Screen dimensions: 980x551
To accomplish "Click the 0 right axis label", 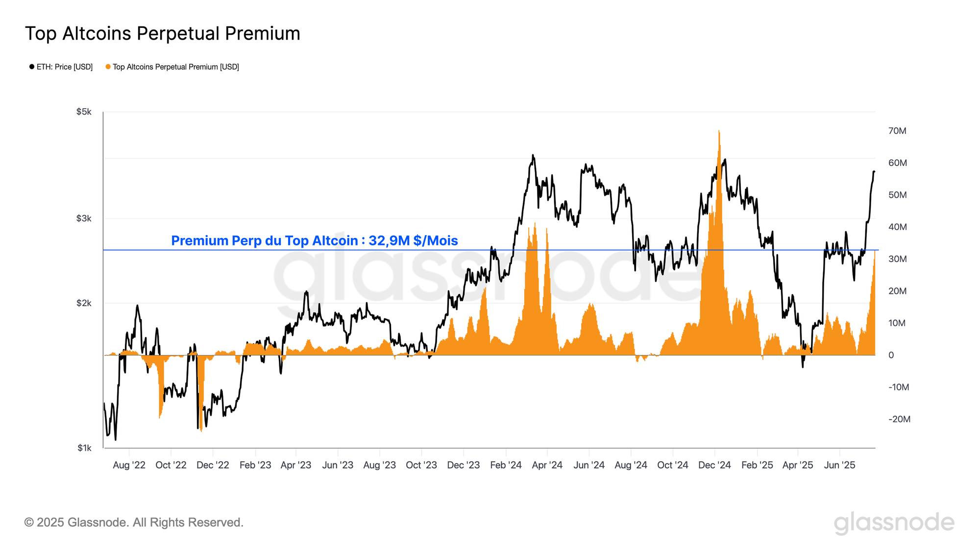I will [x=891, y=355].
